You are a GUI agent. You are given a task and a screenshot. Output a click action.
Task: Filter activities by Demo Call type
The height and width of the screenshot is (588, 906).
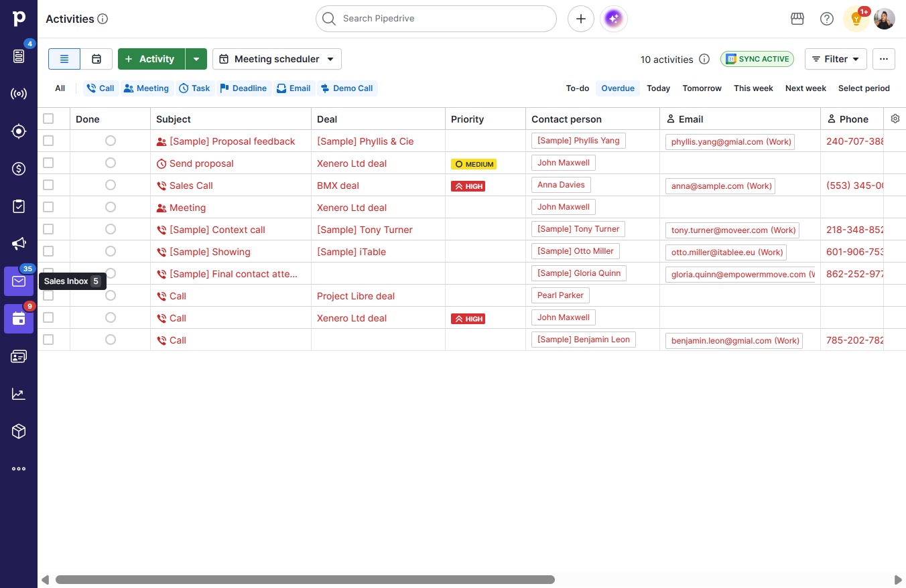346,88
